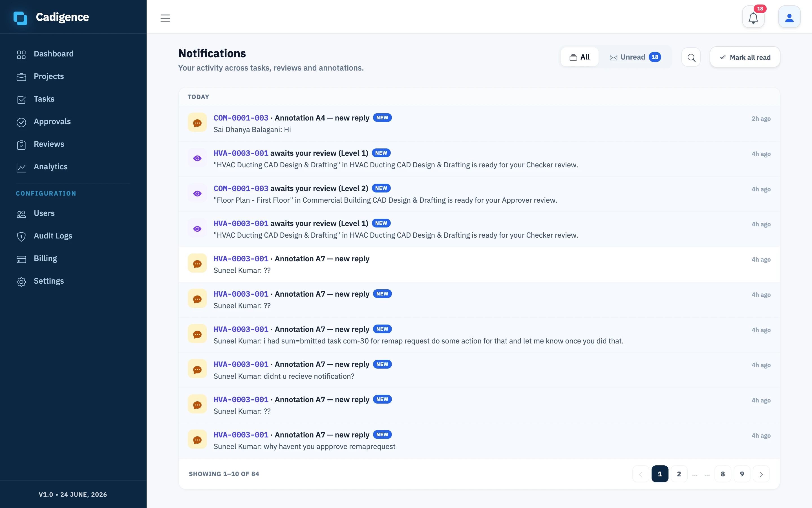Click chat icon for the 'sum=bmitted task' reply
Viewport: 812px width, 508px height.
pos(197,334)
